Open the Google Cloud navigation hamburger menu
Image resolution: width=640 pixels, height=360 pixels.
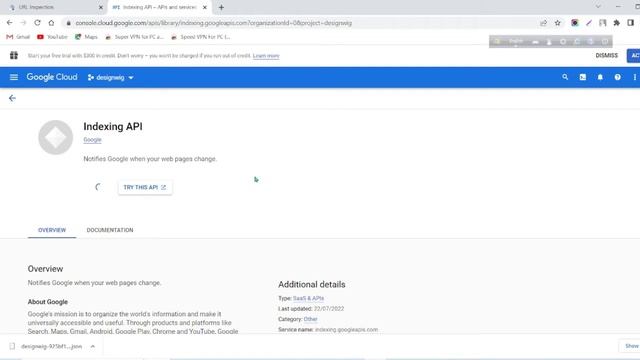13,77
